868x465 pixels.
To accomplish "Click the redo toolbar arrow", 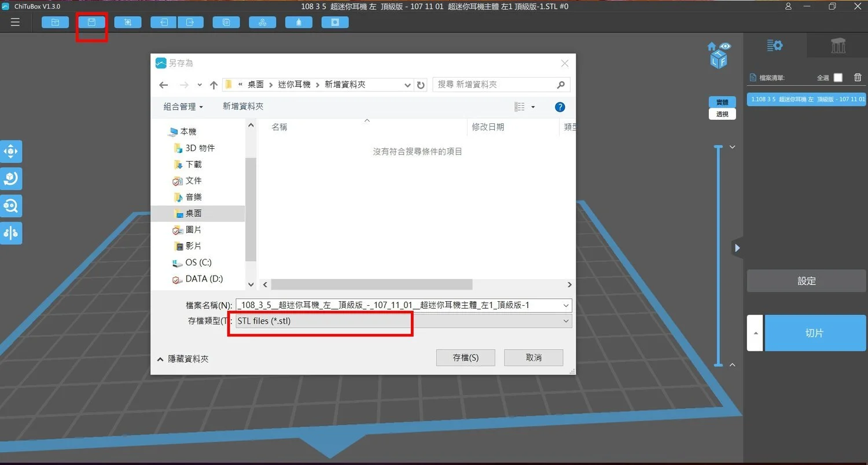I will pyautogui.click(x=190, y=22).
